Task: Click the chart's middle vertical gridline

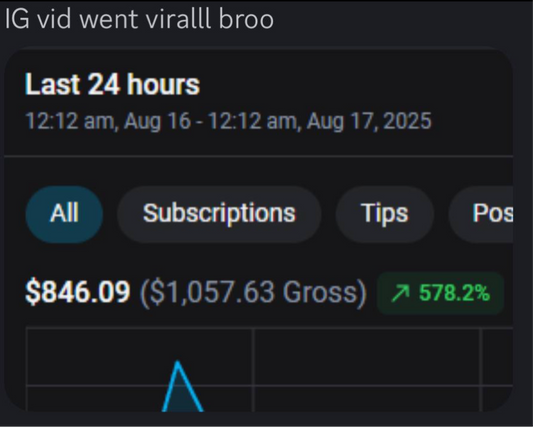Action: pos(253,370)
